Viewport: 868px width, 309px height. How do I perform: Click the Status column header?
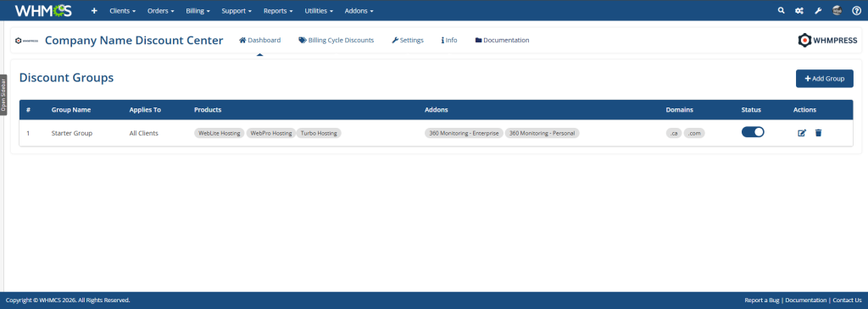pos(751,110)
